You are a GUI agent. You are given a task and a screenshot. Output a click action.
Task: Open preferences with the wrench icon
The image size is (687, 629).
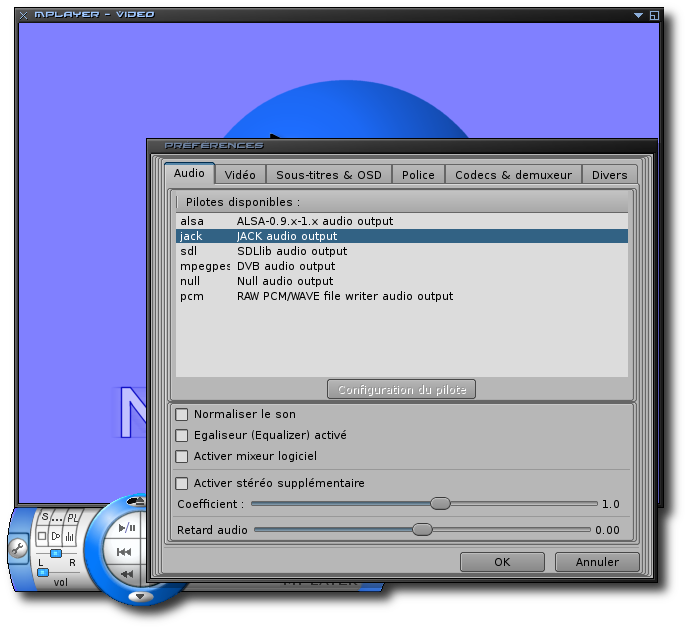pos(18,548)
